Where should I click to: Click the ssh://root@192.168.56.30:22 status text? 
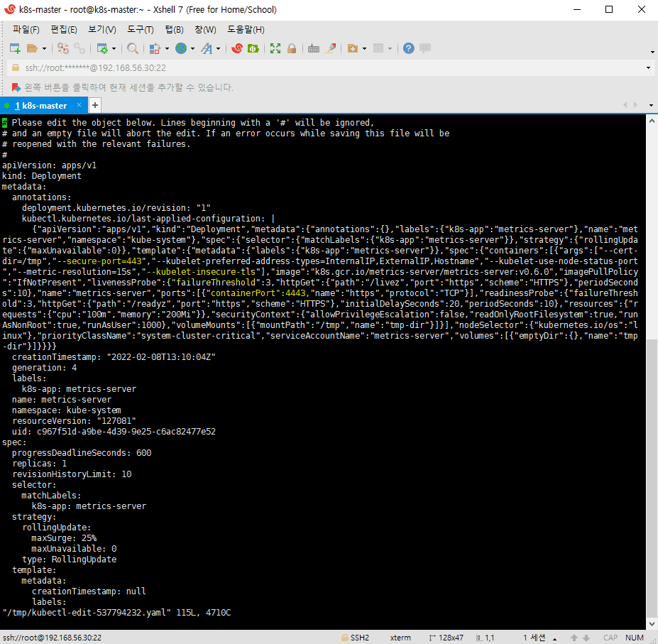pos(52,638)
